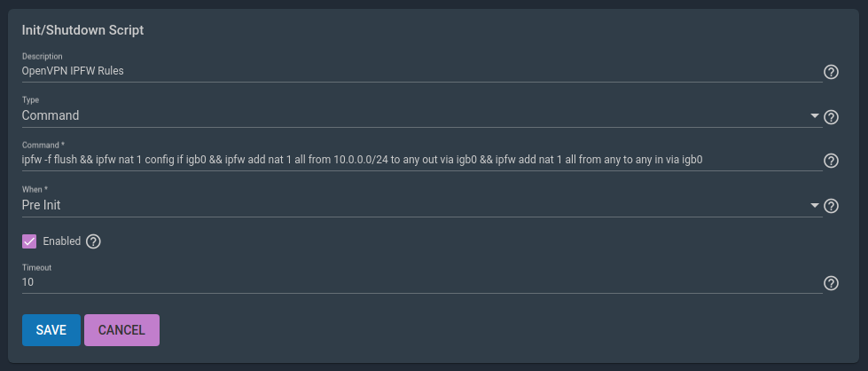Expand the Type dropdown arrow
Viewport: 868px width, 371px height.
click(x=814, y=116)
